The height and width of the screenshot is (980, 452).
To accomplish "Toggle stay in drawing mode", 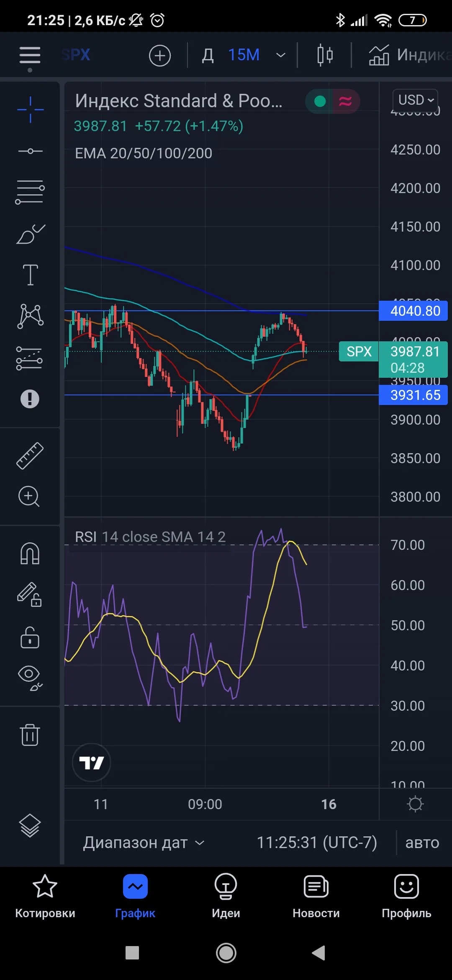I will (29, 595).
